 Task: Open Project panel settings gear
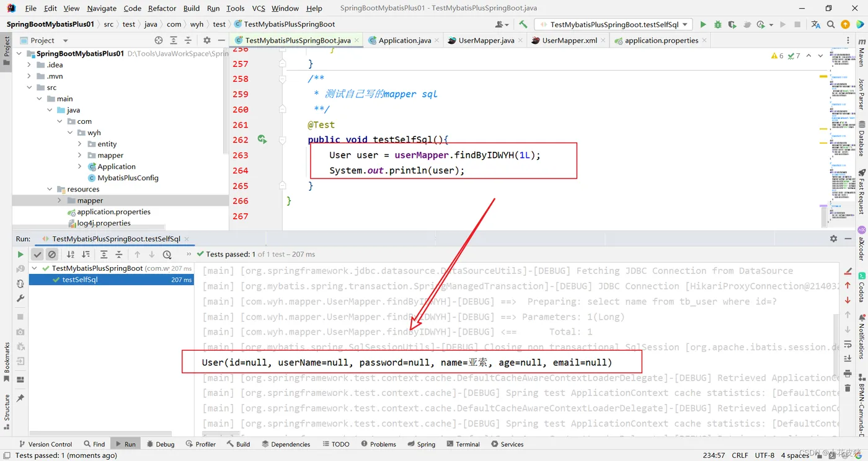coord(207,40)
